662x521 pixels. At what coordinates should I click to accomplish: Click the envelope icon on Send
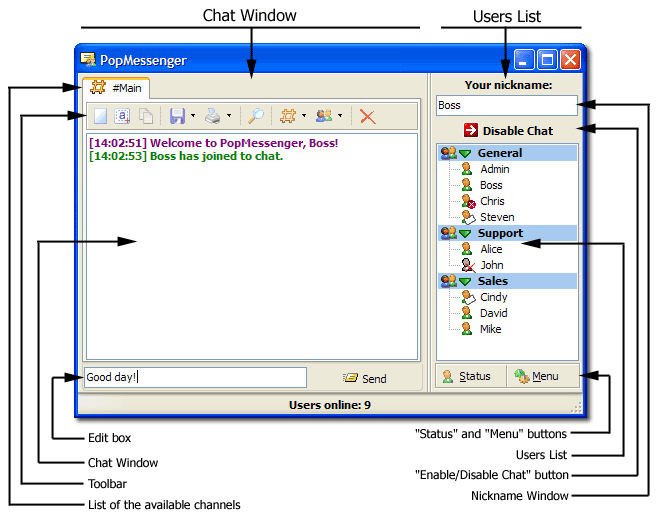pyautogui.click(x=350, y=377)
